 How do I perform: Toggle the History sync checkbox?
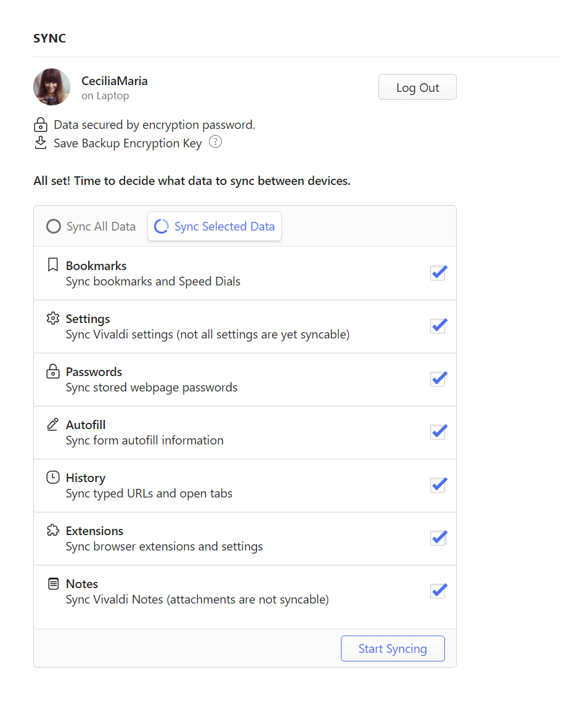pos(438,485)
